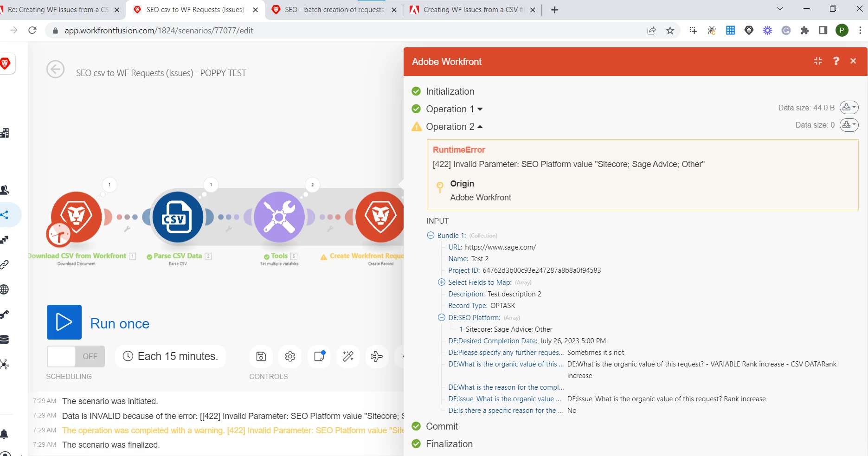Open Tools set multiple variables module
The height and width of the screenshot is (456, 868).
coord(279,217)
